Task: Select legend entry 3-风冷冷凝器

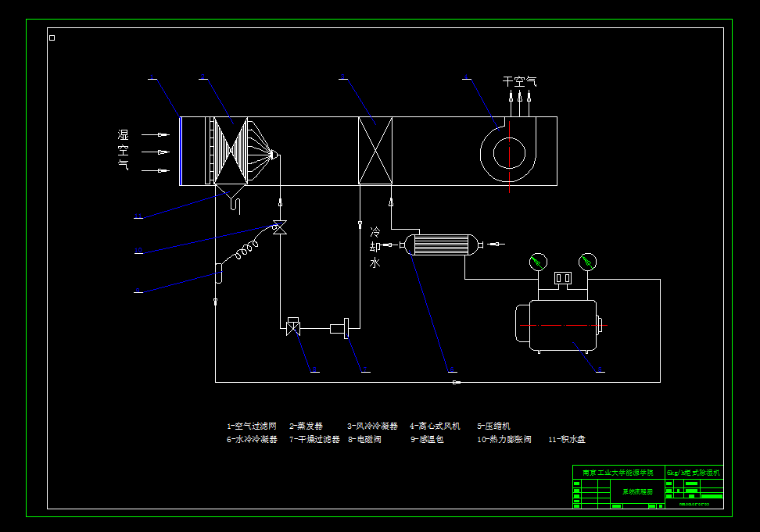Action: click(372, 426)
